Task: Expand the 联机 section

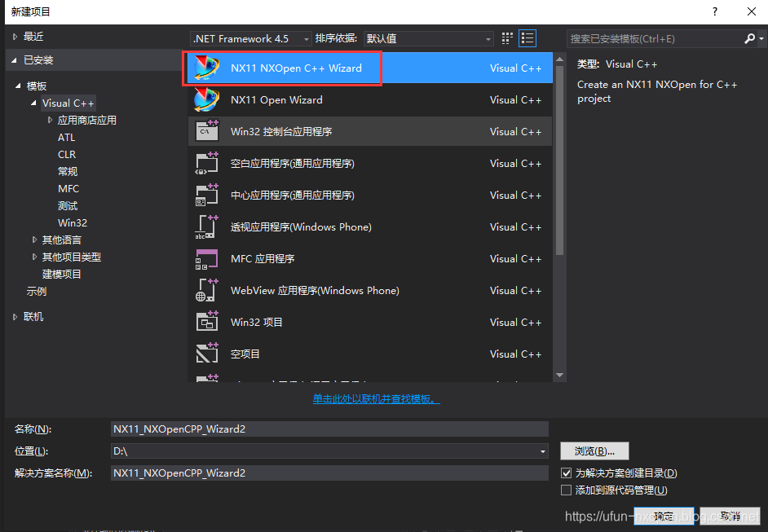Action: point(15,317)
